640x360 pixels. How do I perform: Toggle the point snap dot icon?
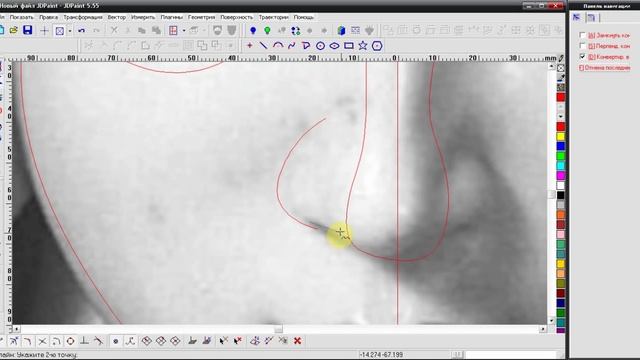pos(116,341)
